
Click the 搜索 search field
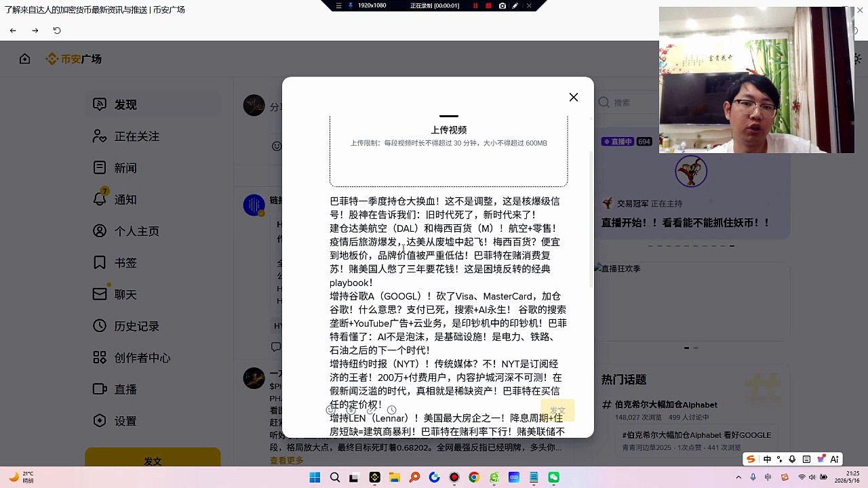point(627,102)
